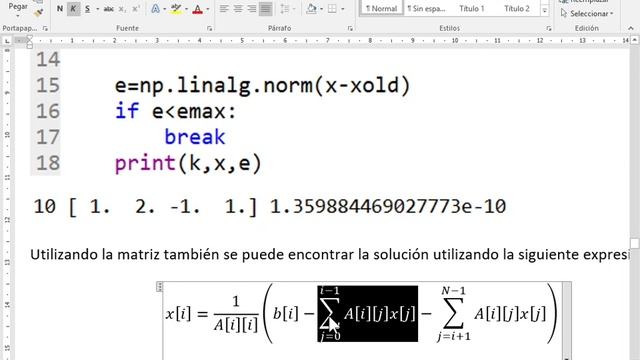Apply yellow text highlight color
640x360 pixels.
tap(176, 9)
